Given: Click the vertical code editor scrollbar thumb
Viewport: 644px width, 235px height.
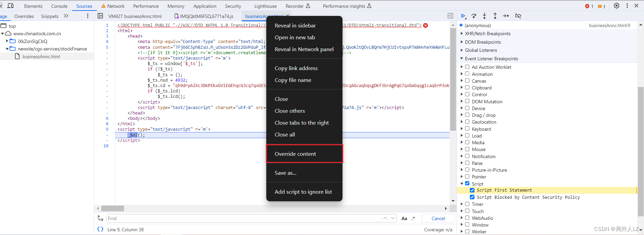Looking at the screenshot, I should point(453,80).
